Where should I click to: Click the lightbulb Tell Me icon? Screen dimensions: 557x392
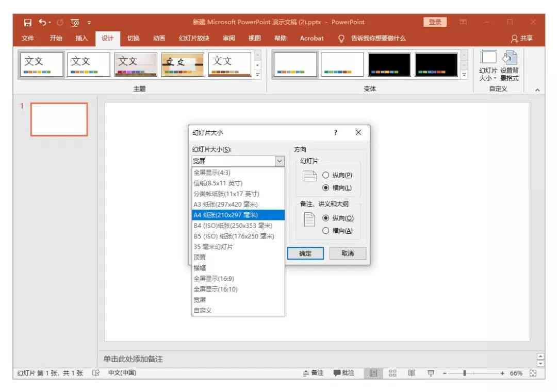pos(341,39)
